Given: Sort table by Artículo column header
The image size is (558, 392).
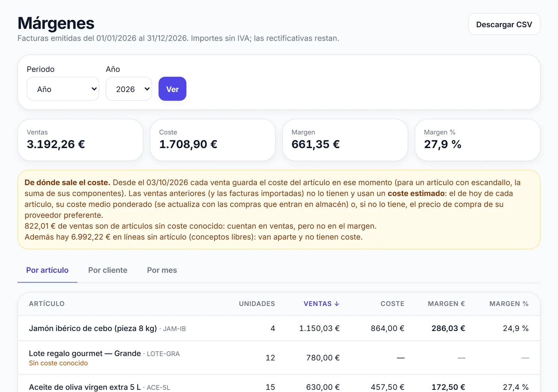Looking at the screenshot, I should (x=47, y=303).
